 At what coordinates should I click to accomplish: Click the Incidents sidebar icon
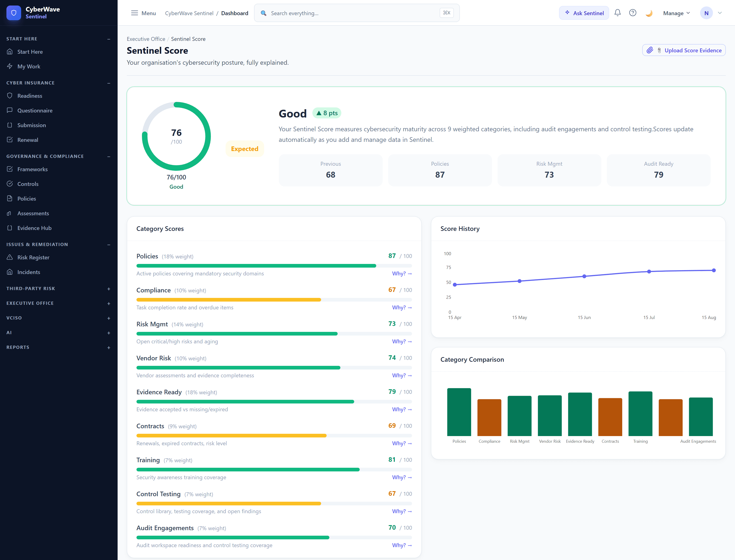coord(10,272)
